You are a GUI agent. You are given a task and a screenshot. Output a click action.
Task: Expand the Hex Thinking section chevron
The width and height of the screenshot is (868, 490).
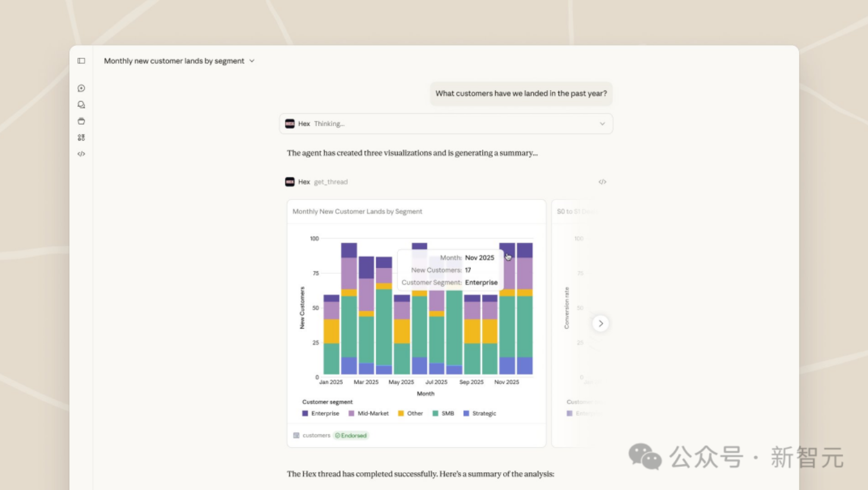tap(602, 124)
